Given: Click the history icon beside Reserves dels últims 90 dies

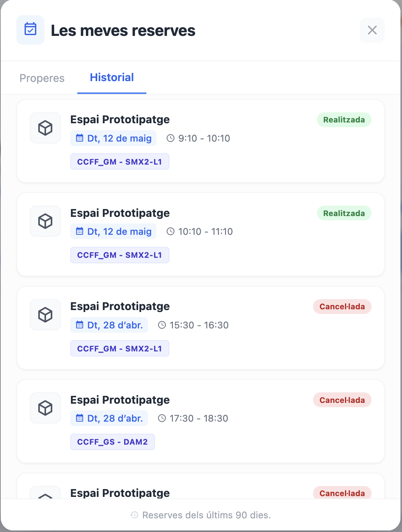Looking at the screenshot, I should point(134,515).
